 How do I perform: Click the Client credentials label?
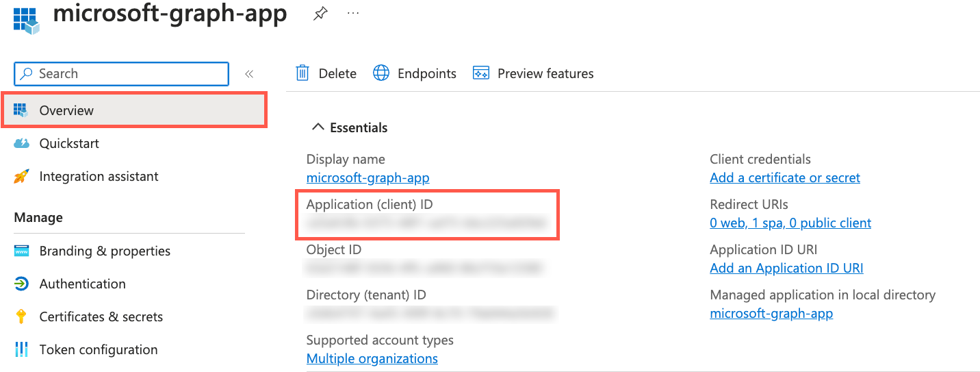coord(760,159)
